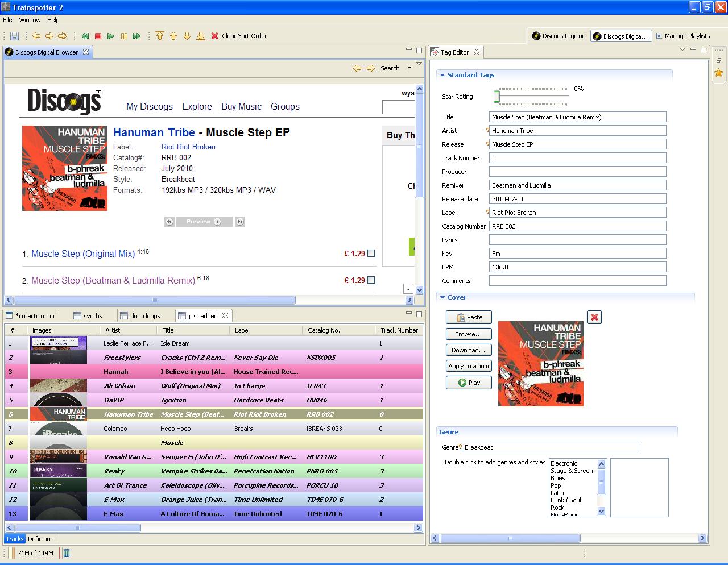728x565 pixels.
Task: Stop playback with the red stop icon
Action: [x=98, y=36]
